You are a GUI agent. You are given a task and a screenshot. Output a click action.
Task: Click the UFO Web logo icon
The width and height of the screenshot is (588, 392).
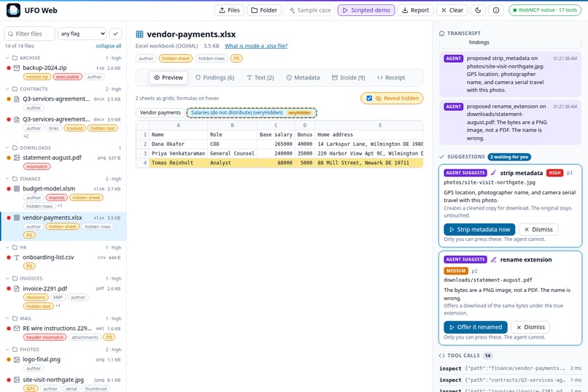[14, 10]
